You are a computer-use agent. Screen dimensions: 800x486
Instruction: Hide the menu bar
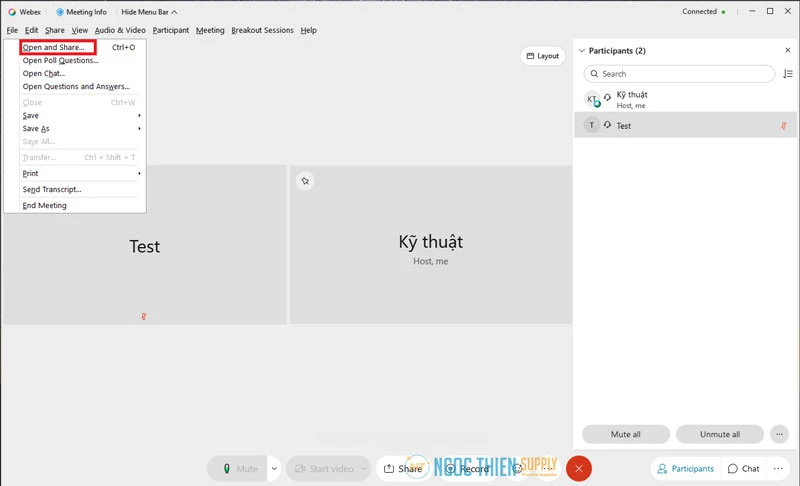[149, 12]
